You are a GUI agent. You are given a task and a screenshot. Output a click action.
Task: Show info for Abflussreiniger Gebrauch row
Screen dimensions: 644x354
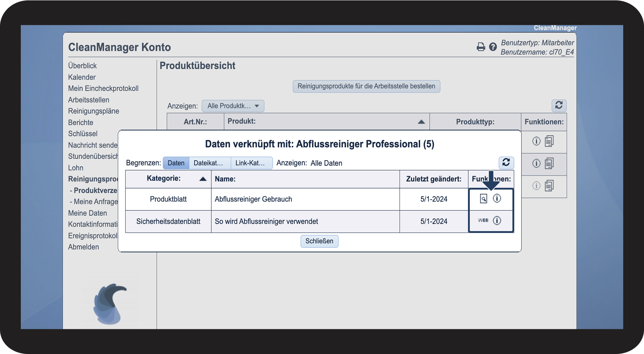click(x=497, y=198)
